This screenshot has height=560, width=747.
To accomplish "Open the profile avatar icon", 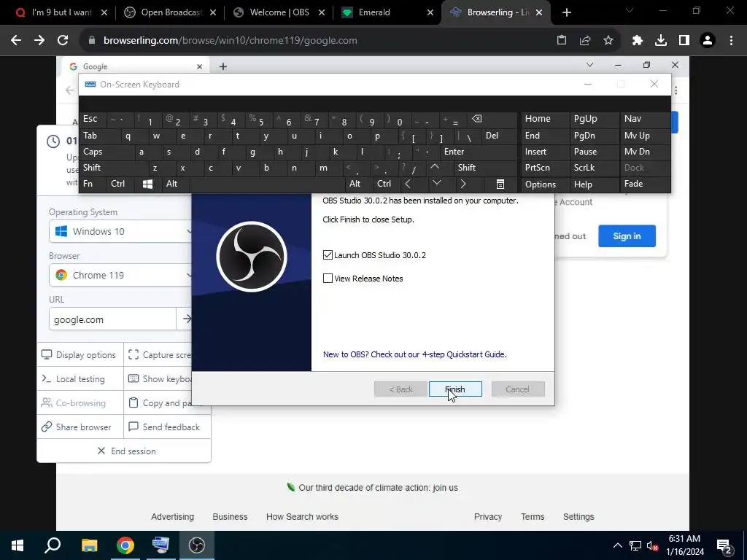I will [708, 41].
